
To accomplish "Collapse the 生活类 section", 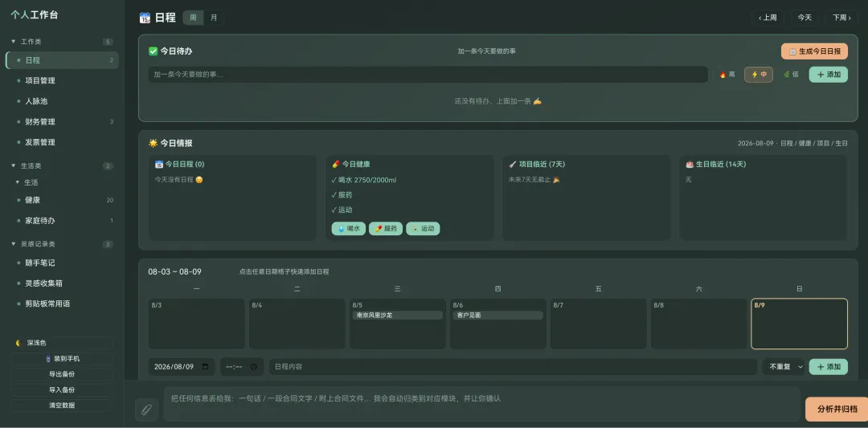I will (14, 166).
